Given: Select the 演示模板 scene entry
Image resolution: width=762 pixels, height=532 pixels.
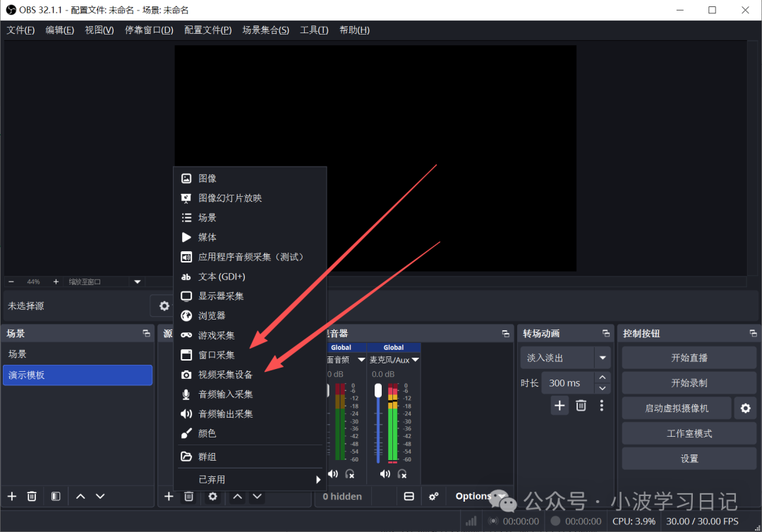Looking at the screenshot, I should [x=78, y=375].
